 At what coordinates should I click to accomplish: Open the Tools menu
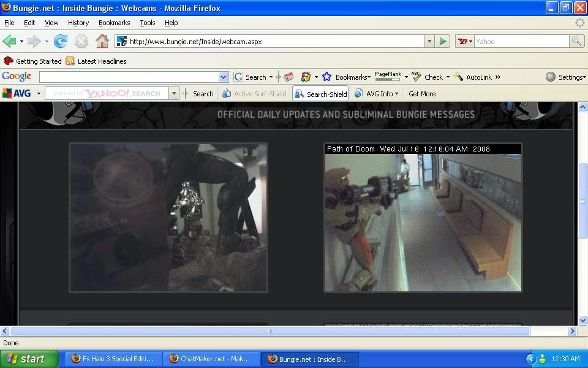[148, 23]
